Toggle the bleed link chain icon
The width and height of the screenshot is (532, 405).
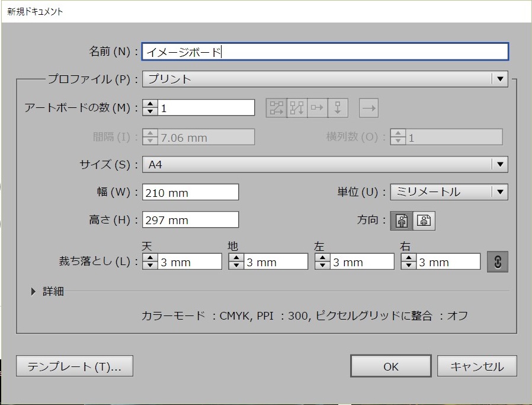[x=497, y=262]
